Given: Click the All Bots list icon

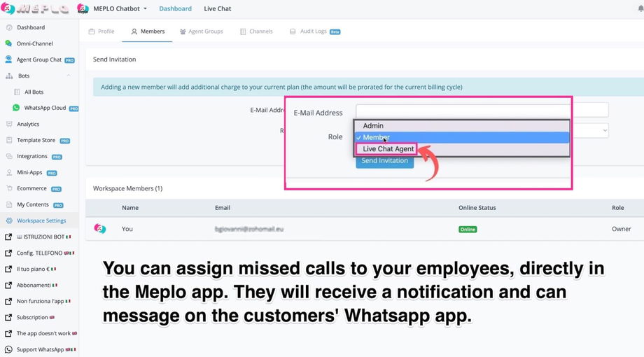Looking at the screenshot, I should click(x=17, y=92).
